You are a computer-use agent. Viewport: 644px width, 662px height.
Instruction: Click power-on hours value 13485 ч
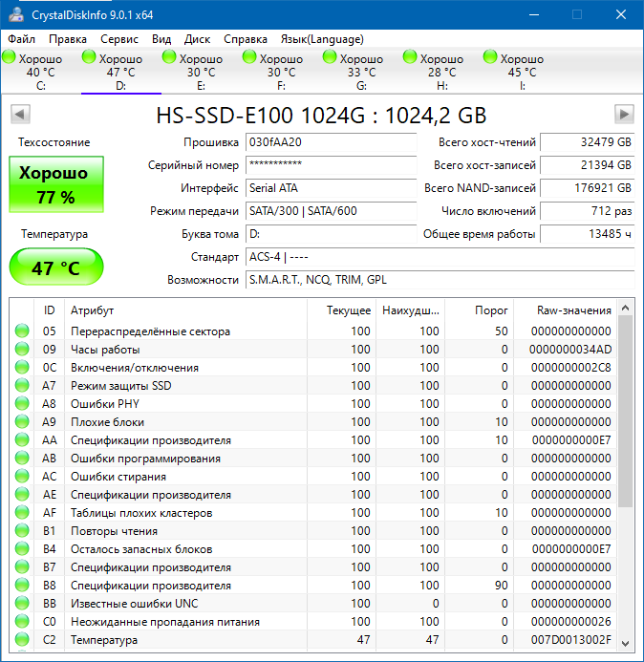point(588,234)
